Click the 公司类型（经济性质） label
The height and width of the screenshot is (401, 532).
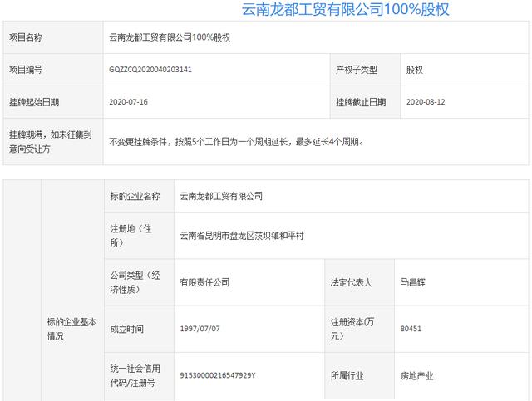135,282
